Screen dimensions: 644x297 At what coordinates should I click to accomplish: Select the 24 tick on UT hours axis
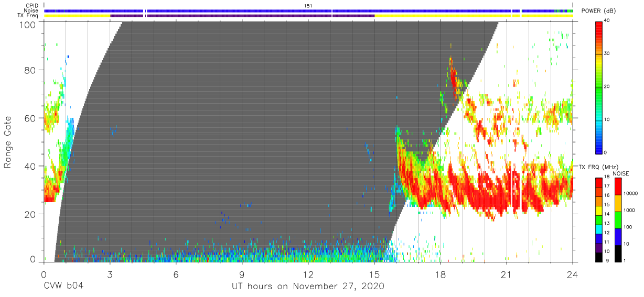coord(573,274)
